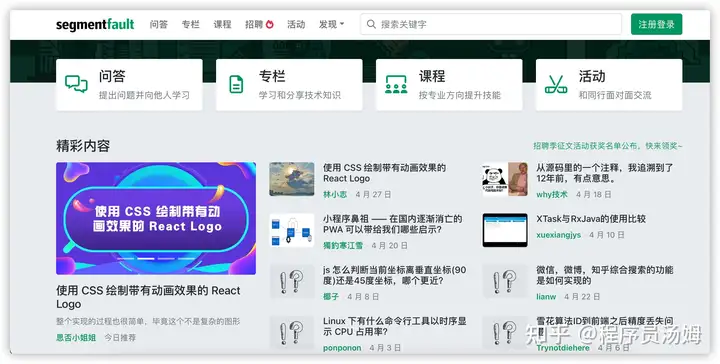Open the 问答 menu item
The height and width of the screenshot is (364, 720).
coord(159,24)
